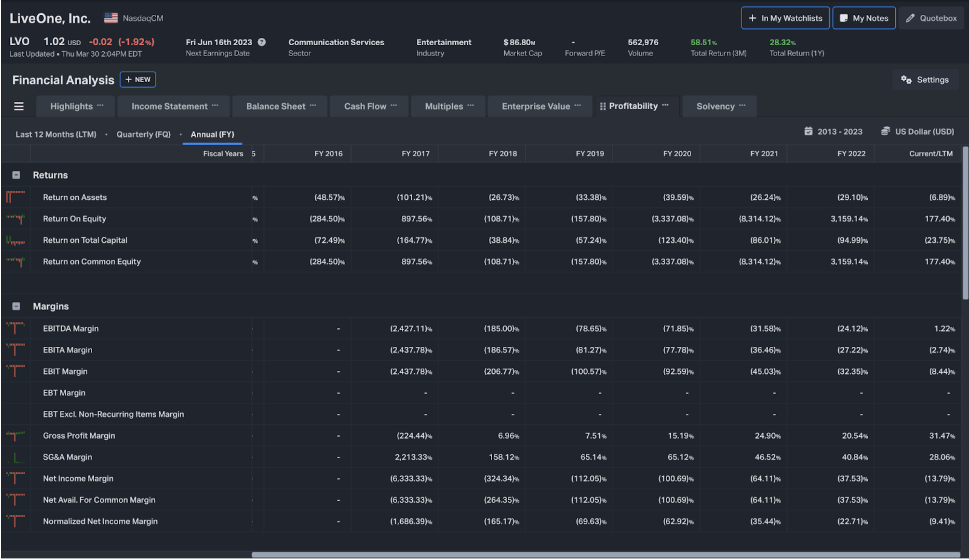Open the EBITA Margin sparkline chart
Screen dimensions: 969x560
pyautogui.click(x=16, y=350)
